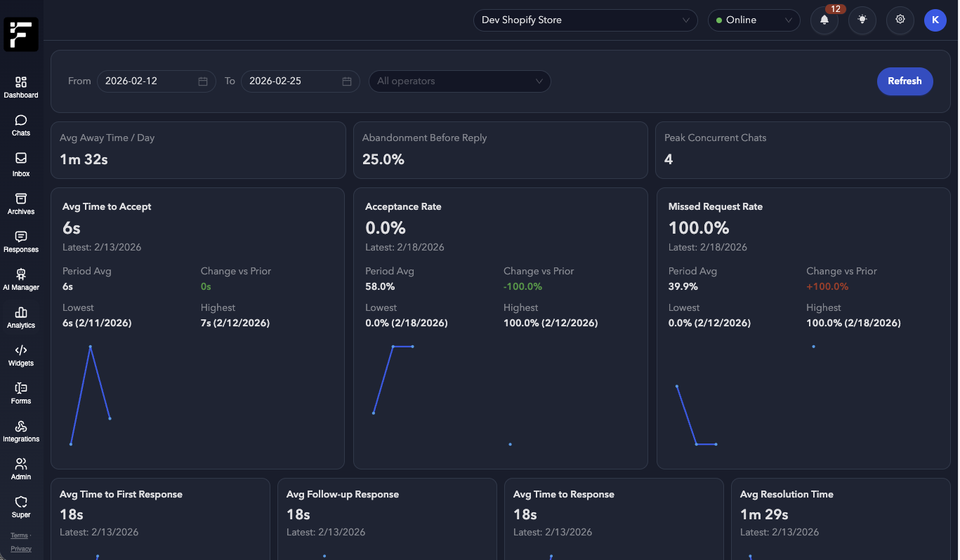This screenshot has width=960, height=560.
Task: Open the Forms section
Action: 20,392
